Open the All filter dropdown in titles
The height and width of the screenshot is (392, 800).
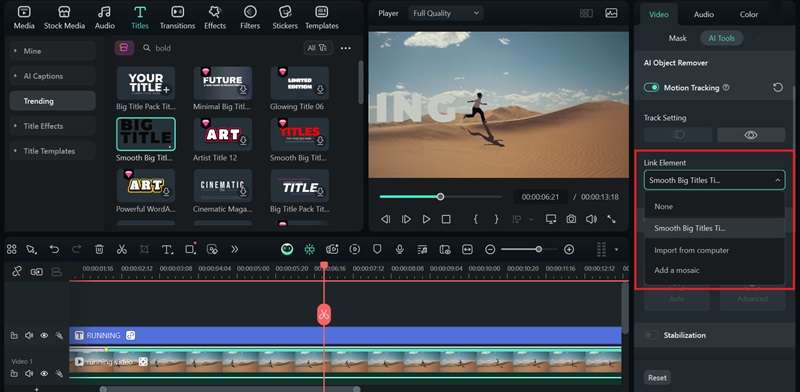pos(317,48)
